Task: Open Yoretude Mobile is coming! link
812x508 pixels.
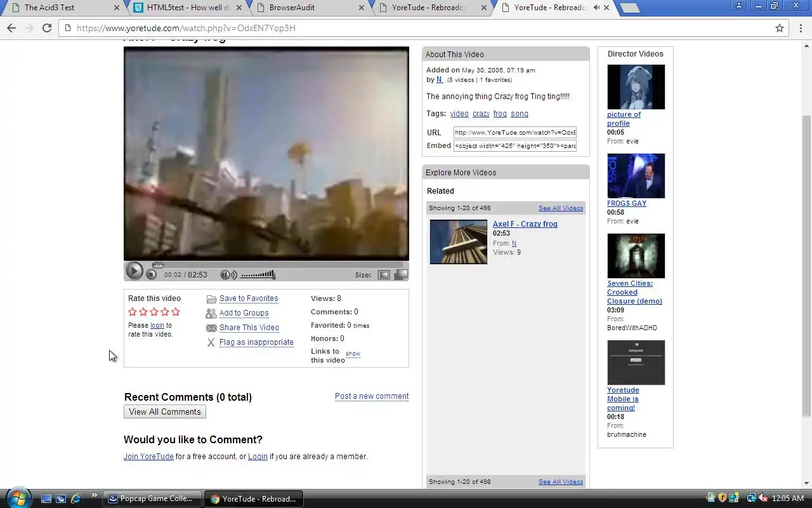Action: click(x=623, y=399)
